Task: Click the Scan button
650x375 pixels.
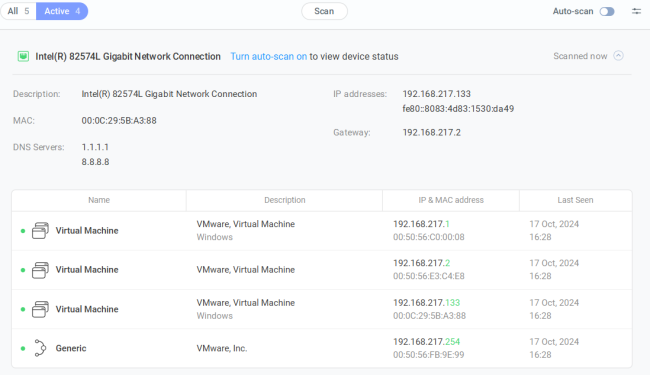Action: tap(324, 11)
